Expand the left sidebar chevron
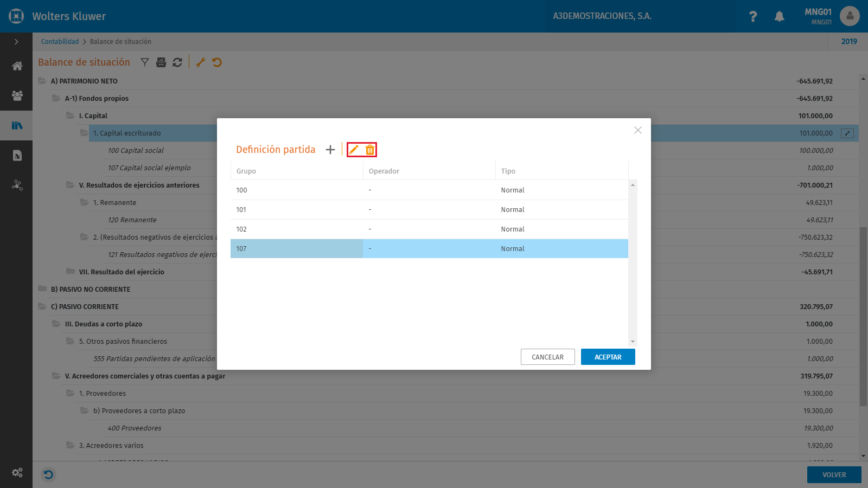868x488 pixels. pyautogui.click(x=16, y=42)
